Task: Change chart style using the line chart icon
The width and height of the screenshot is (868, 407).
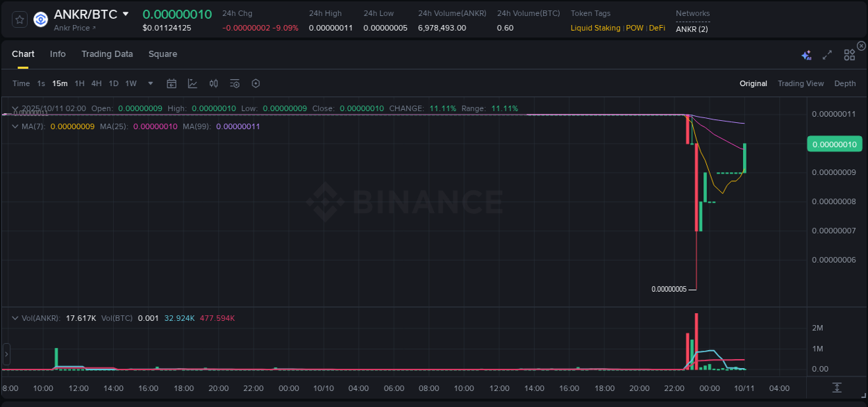Action: point(192,83)
